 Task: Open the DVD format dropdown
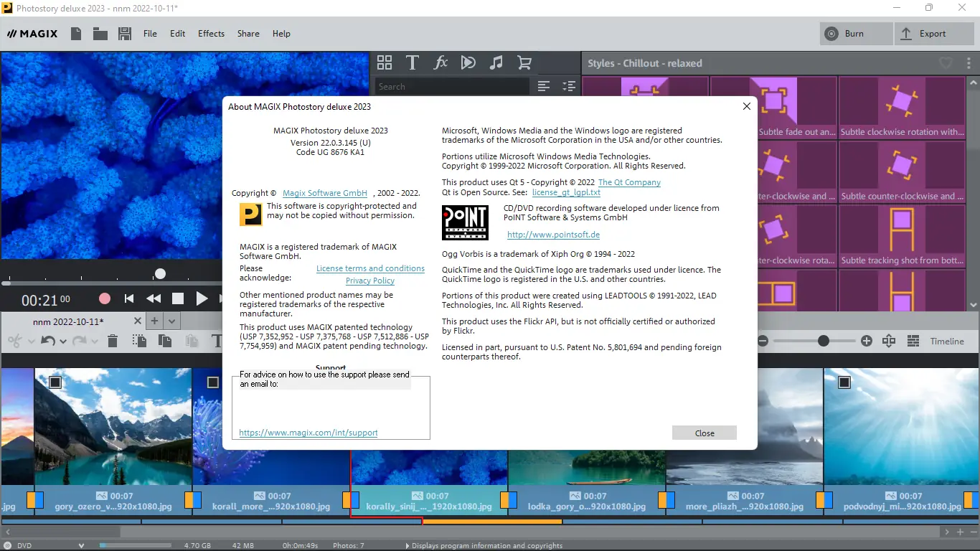click(81, 545)
